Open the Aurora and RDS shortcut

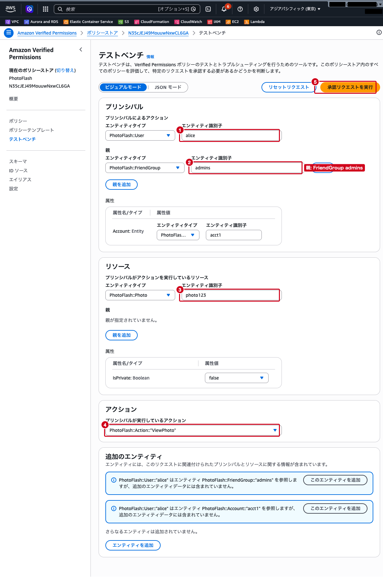pos(41,22)
